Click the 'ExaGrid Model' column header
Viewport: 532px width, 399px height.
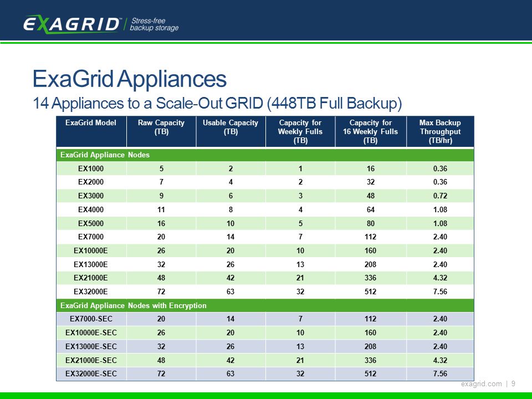(x=91, y=132)
